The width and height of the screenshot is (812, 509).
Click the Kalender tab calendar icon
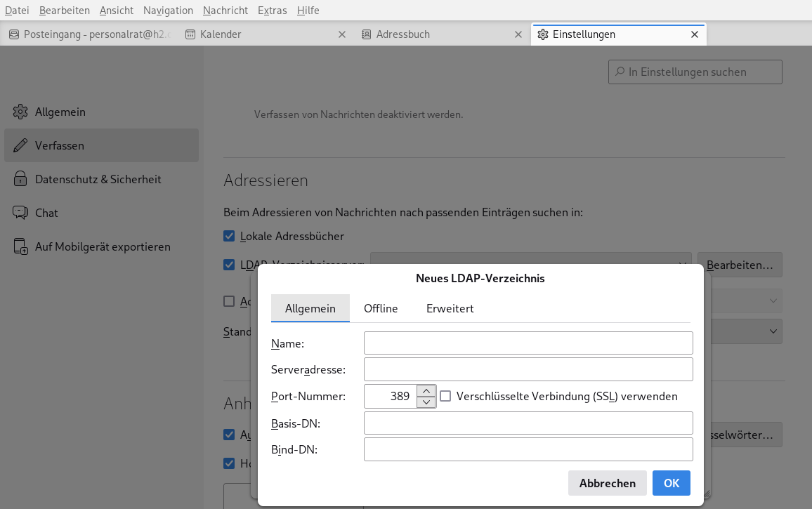tap(190, 34)
